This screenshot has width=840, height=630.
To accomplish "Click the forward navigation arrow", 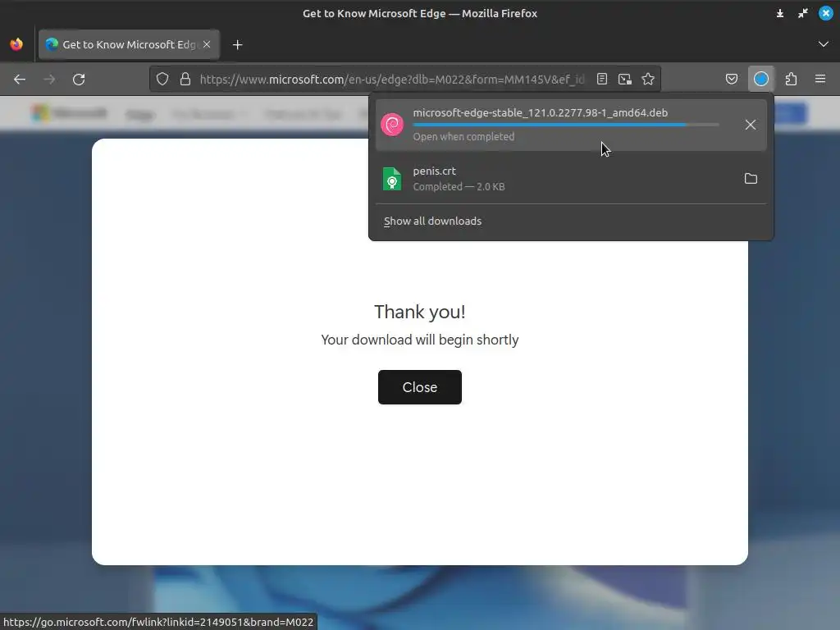I will 49,80.
